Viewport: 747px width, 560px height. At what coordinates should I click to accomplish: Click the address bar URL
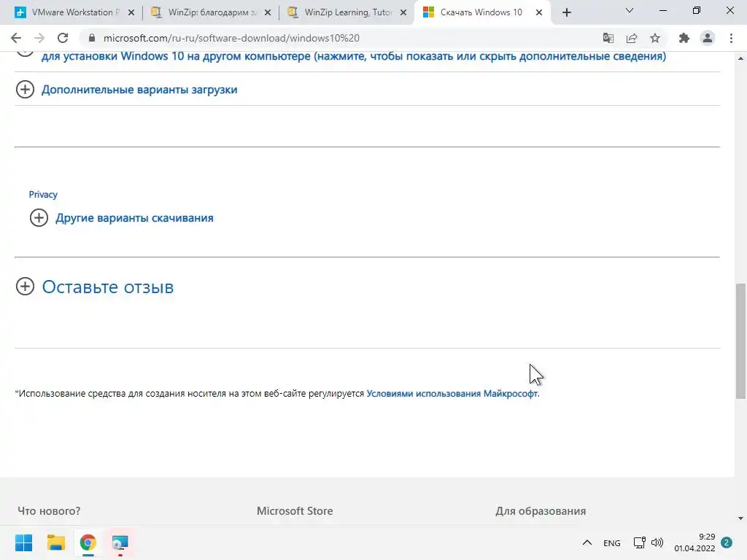(x=231, y=38)
